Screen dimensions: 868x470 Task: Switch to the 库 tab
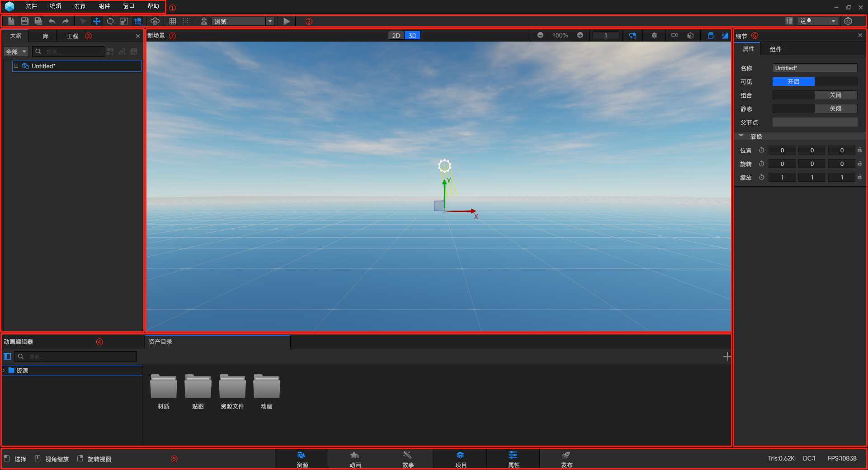coord(45,36)
